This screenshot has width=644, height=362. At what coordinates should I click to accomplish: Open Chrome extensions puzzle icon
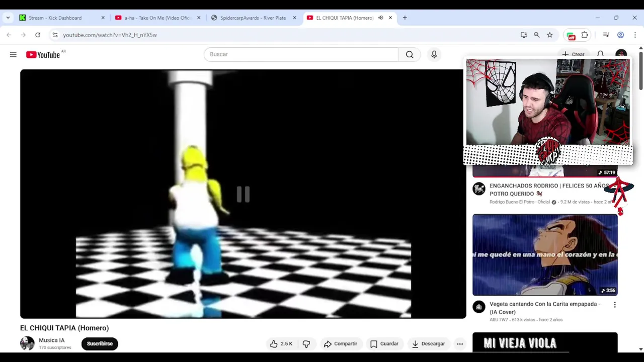point(585,35)
